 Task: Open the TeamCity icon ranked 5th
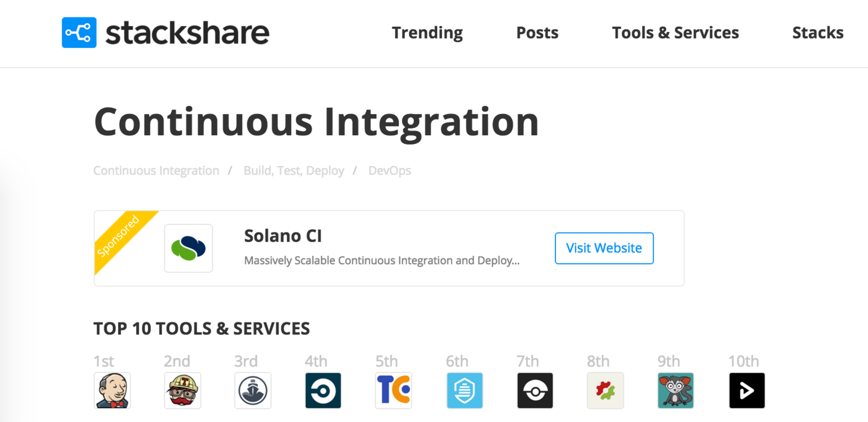(x=394, y=390)
